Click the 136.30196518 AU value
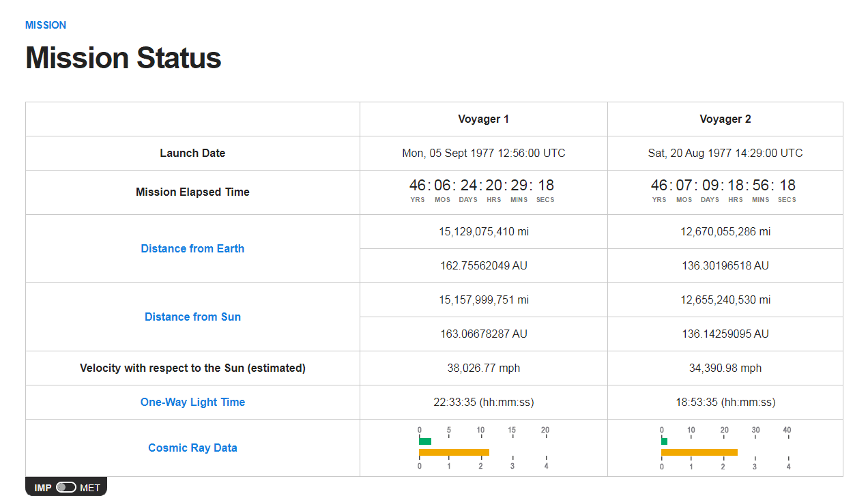This screenshot has height=496, width=868. 725,265
